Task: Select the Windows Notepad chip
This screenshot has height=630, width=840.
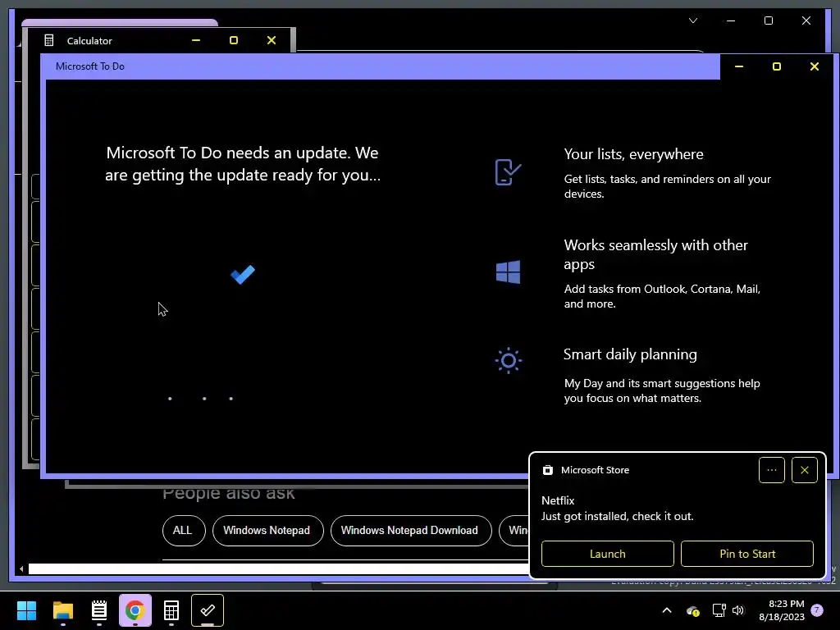Action: [x=268, y=531]
